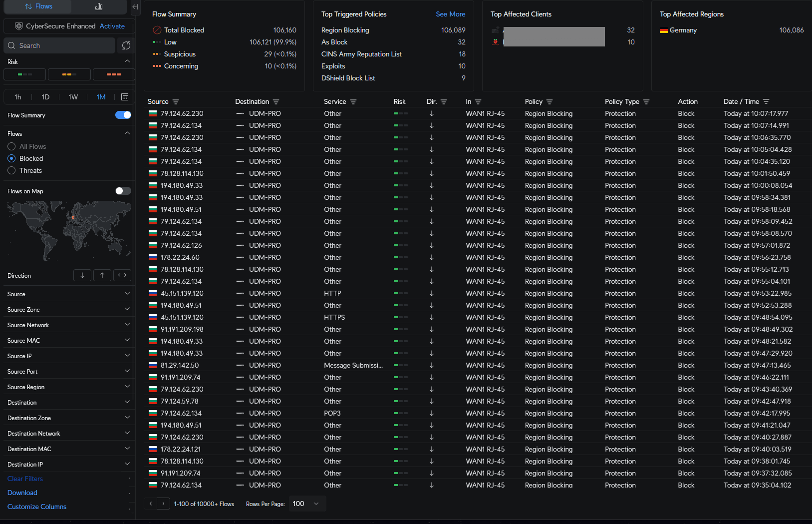This screenshot has width=812, height=524.
Task: Expand the Destination Network filter section
Action: click(x=68, y=434)
